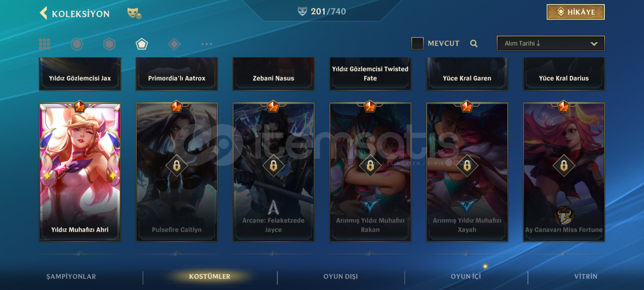Screen dimensions: 644x290
Task: Open the search magnifier icon
Action: [474, 44]
